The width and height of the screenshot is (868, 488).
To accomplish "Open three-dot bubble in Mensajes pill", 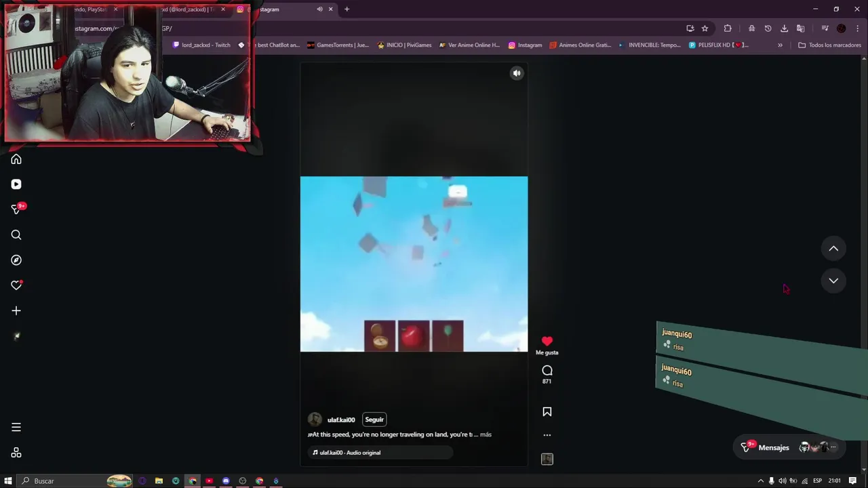I will point(833,447).
